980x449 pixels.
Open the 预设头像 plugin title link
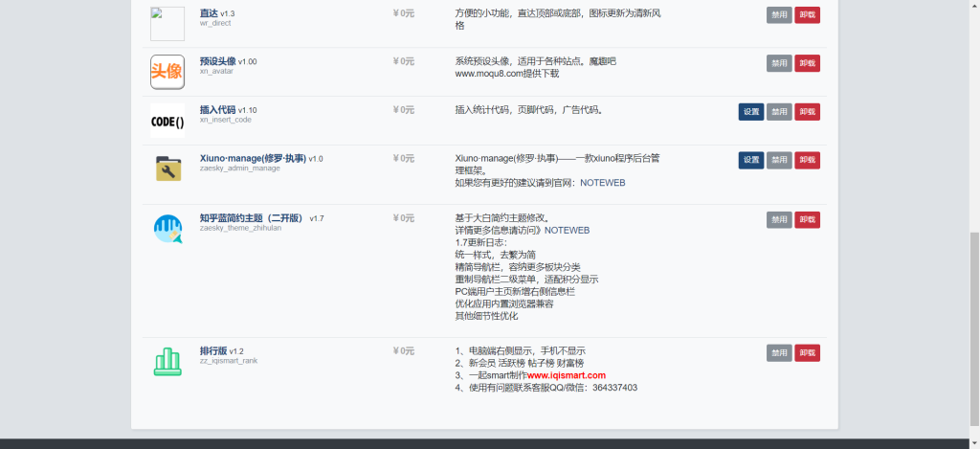click(x=217, y=61)
